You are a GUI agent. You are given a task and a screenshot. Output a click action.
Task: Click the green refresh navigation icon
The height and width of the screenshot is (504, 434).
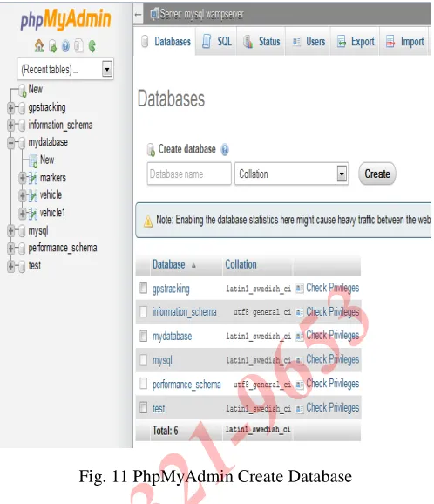click(x=92, y=46)
